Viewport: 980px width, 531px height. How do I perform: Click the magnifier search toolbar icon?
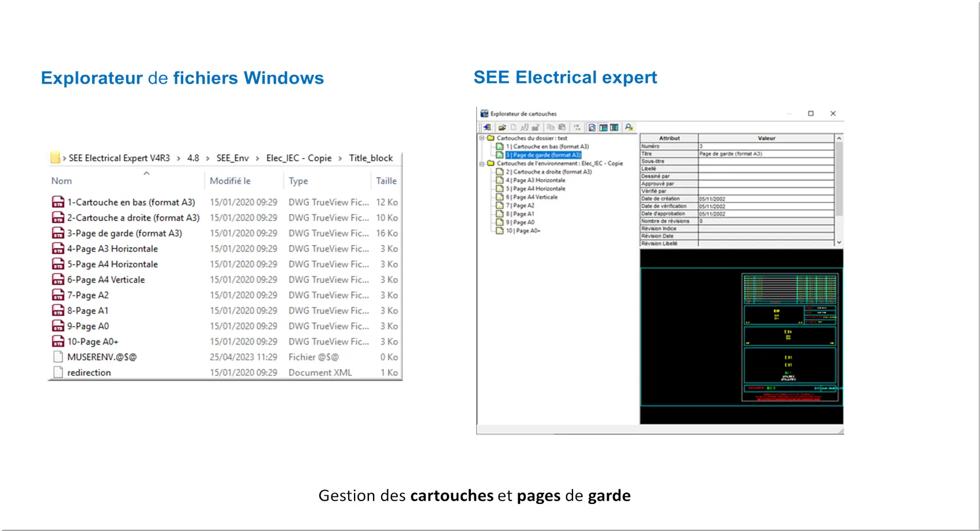[x=629, y=127]
